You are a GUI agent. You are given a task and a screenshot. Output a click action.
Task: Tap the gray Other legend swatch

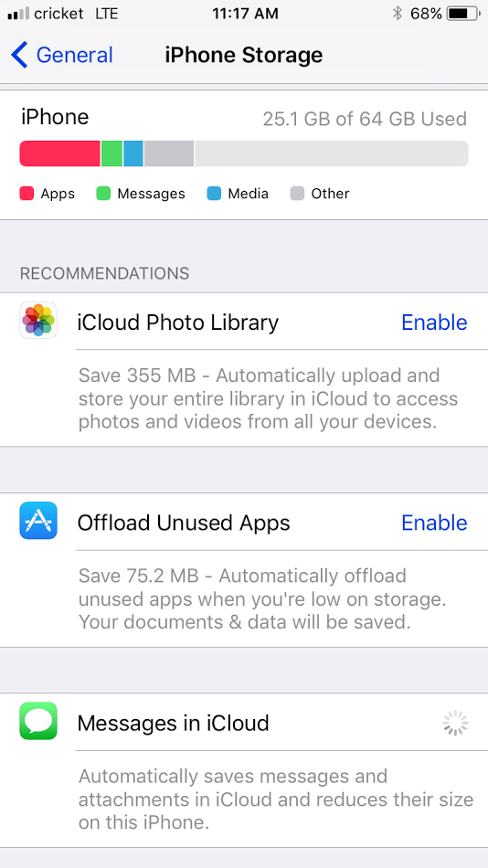pyautogui.click(x=297, y=193)
